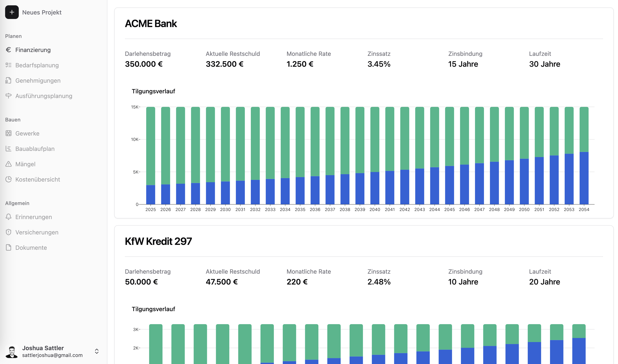Click the Neues Projekt label
Image resolution: width=618 pixels, height=364 pixels.
[x=42, y=12]
